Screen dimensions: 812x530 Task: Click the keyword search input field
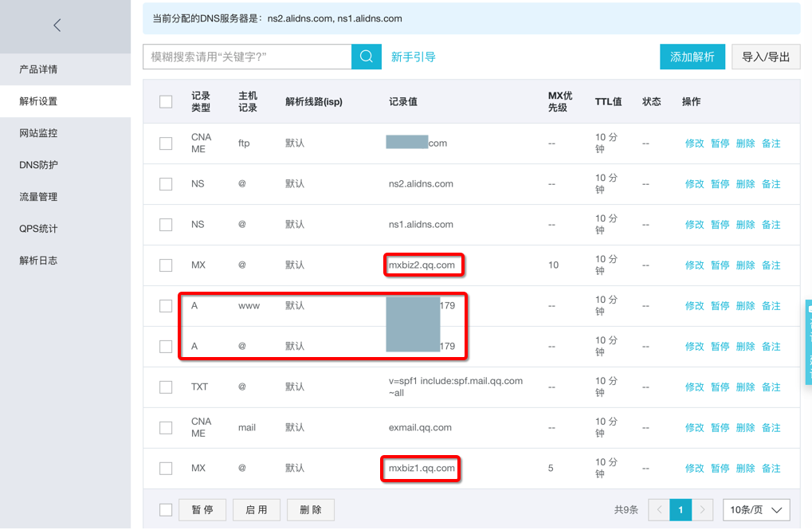click(247, 57)
